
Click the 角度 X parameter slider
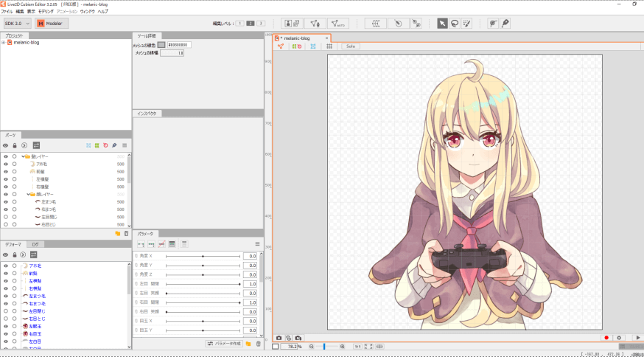[203, 256]
